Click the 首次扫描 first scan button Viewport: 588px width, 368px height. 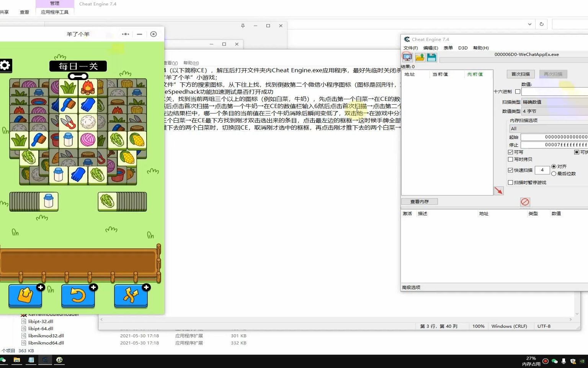tap(520, 74)
